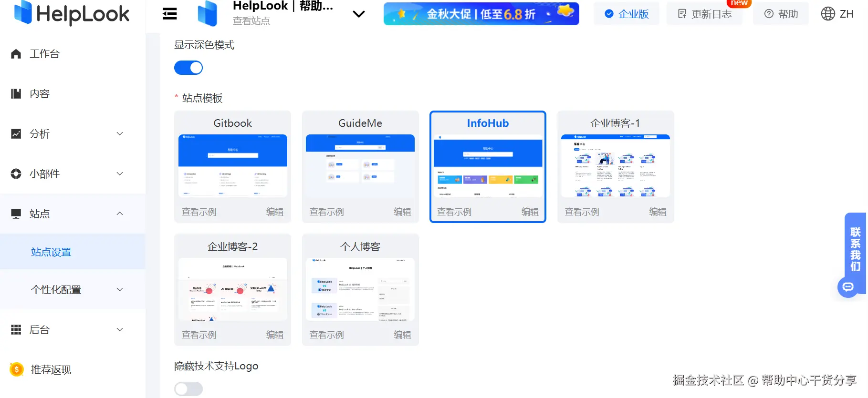Screen dimensions: 868x398
Task: Click 查看示例 under 企业博客-2 template
Action: click(x=199, y=335)
